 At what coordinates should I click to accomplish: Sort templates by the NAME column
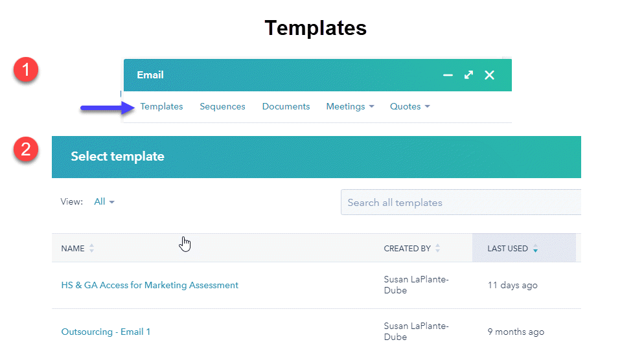(78, 249)
